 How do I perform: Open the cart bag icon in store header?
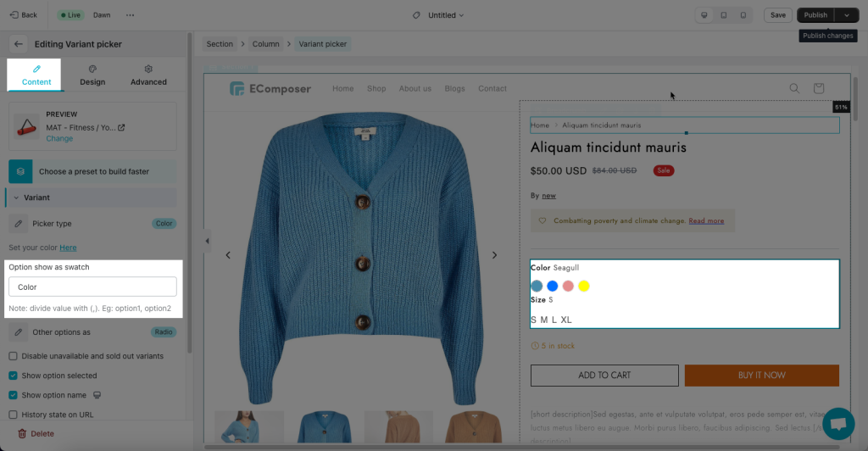pyautogui.click(x=819, y=88)
